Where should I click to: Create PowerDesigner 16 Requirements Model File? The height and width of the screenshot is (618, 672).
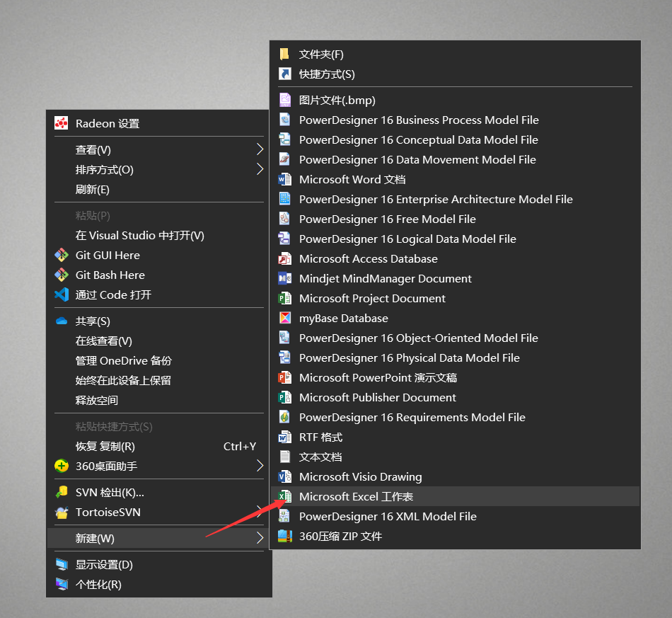click(455, 417)
